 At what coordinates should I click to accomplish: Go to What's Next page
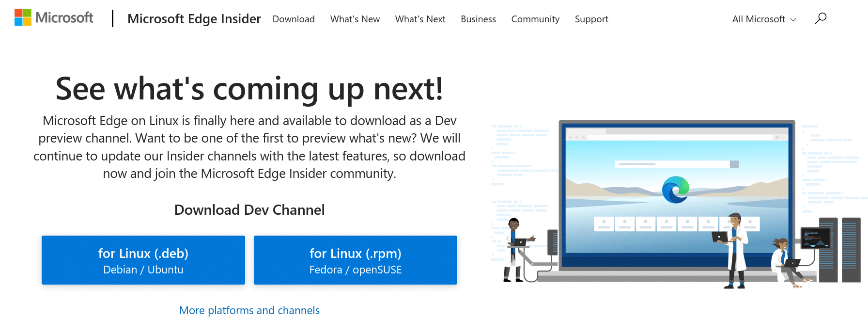point(420,19)
